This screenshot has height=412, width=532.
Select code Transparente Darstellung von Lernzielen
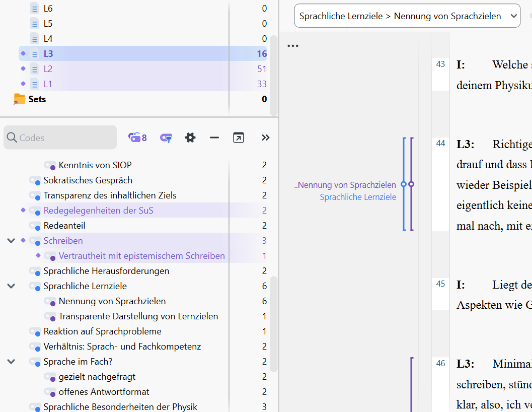tap(138, 316)
